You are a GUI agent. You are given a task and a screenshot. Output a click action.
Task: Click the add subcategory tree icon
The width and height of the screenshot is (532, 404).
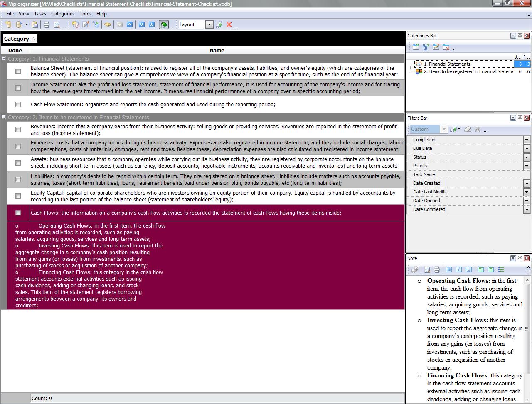[x=426, y=47]
